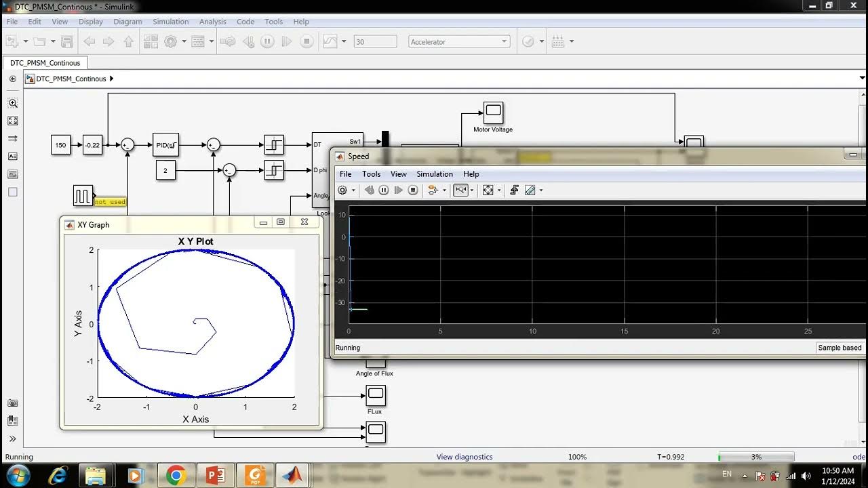Screen dimensions: 868x488
Task: Toggle the Zoom X tool in Speed scope
Action: click(x=461, y=190)
